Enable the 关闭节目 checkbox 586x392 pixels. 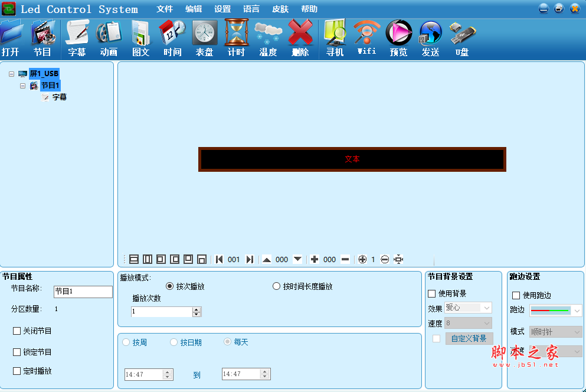click(x=17, y=331)
